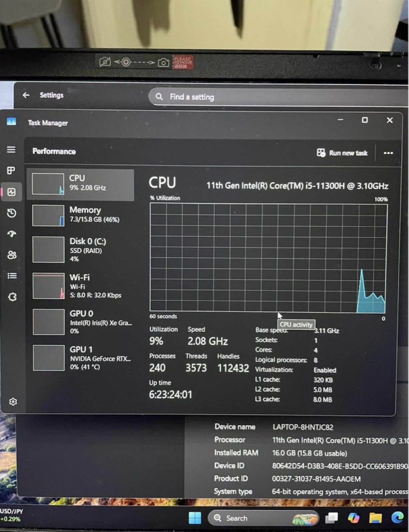Open File Explorer from the taskbar
The image size is (409, 532).
point(376,518)
